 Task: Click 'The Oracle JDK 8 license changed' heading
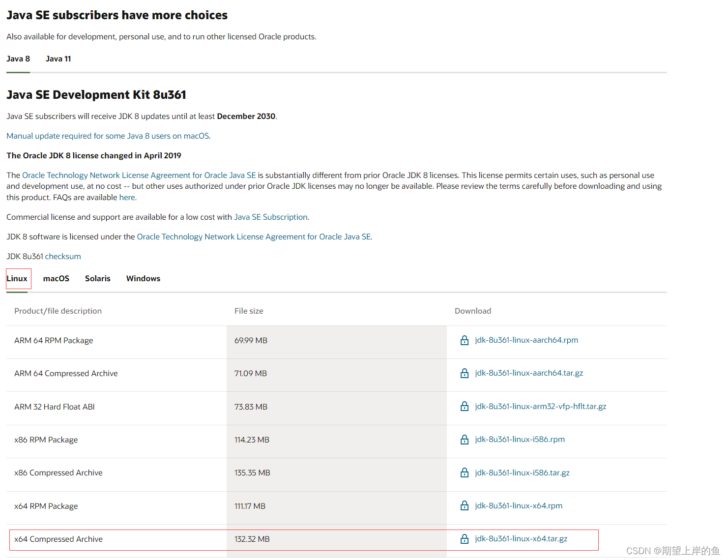click(x=94, y=156)
